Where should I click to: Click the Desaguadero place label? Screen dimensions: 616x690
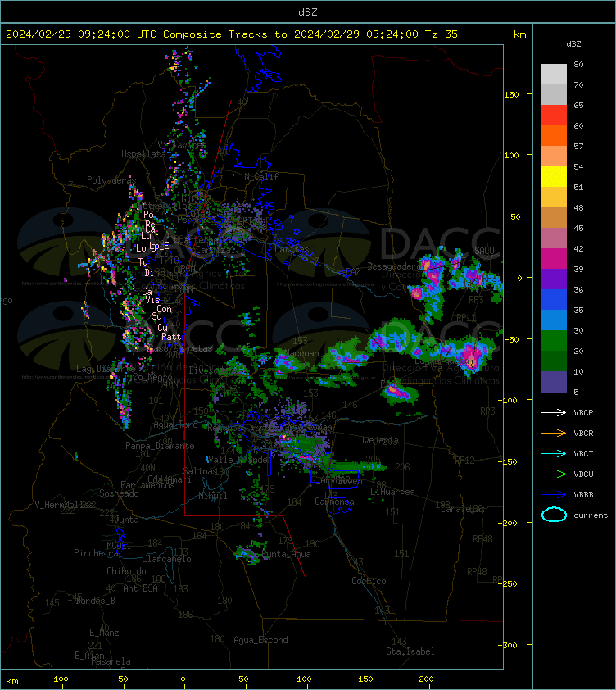click(x=395, y=266)
